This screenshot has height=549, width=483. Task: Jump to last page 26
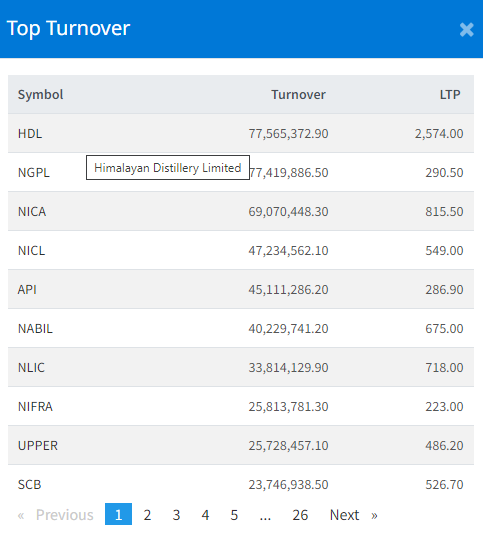(x=300, y=515)
